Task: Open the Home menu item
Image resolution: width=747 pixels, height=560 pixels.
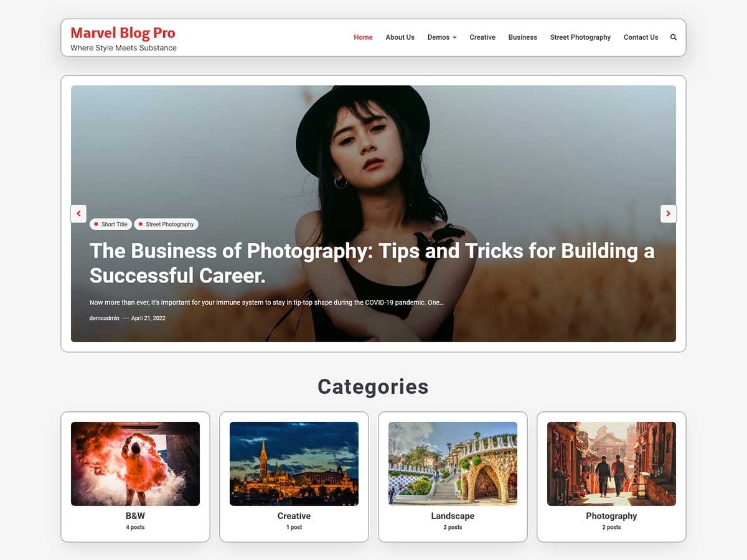Action: 363,37
